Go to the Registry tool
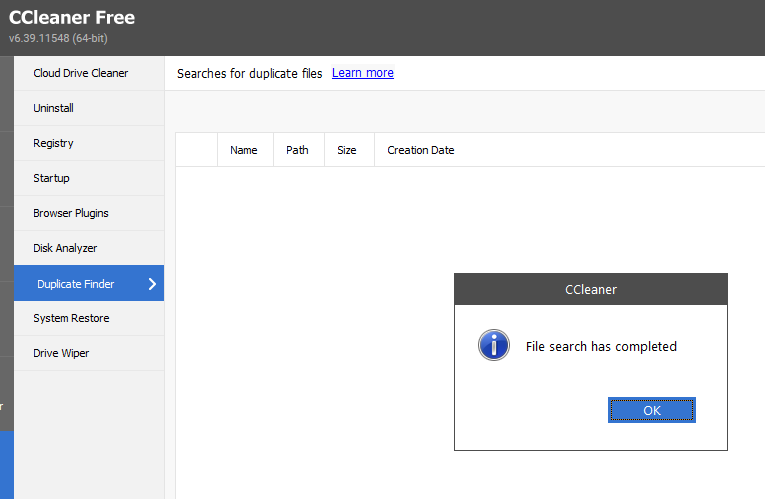 coord(89,143)
